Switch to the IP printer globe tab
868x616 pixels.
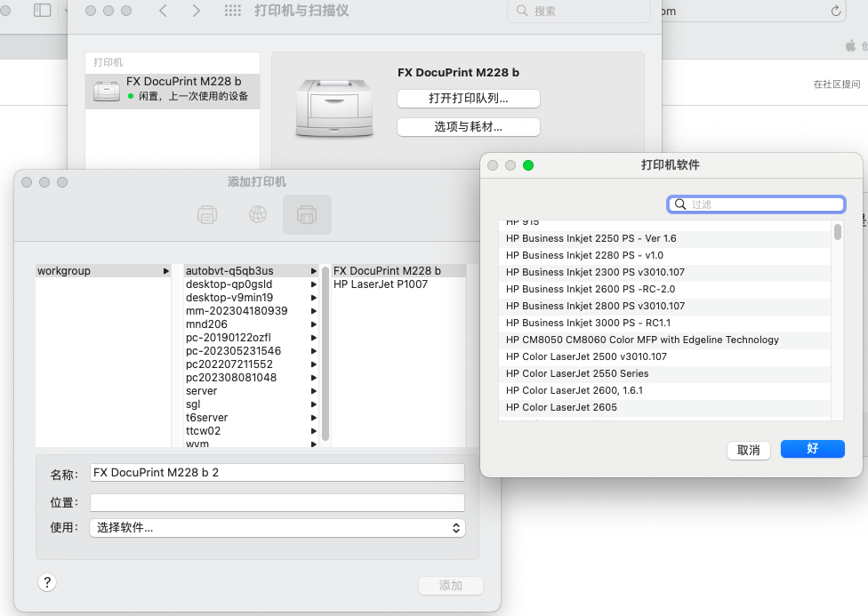pyautogui.click(x=257, y=214)
